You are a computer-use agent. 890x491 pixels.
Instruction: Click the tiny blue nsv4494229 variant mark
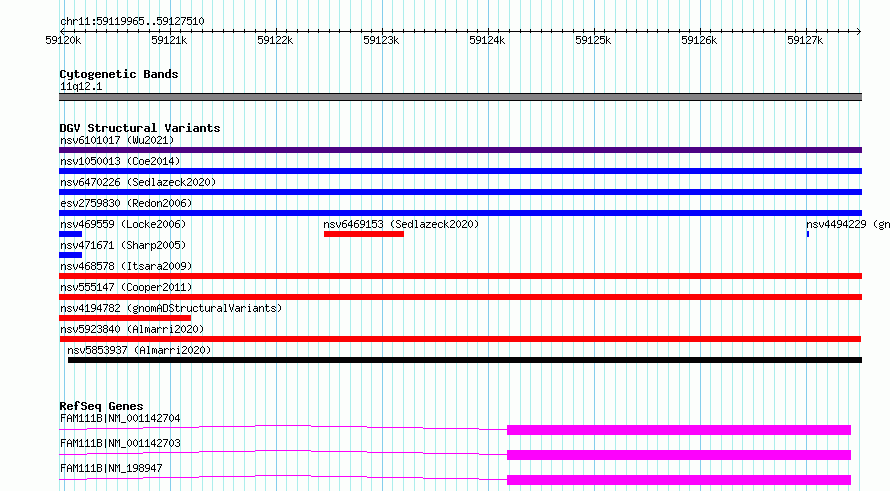[x=808, y=234]
